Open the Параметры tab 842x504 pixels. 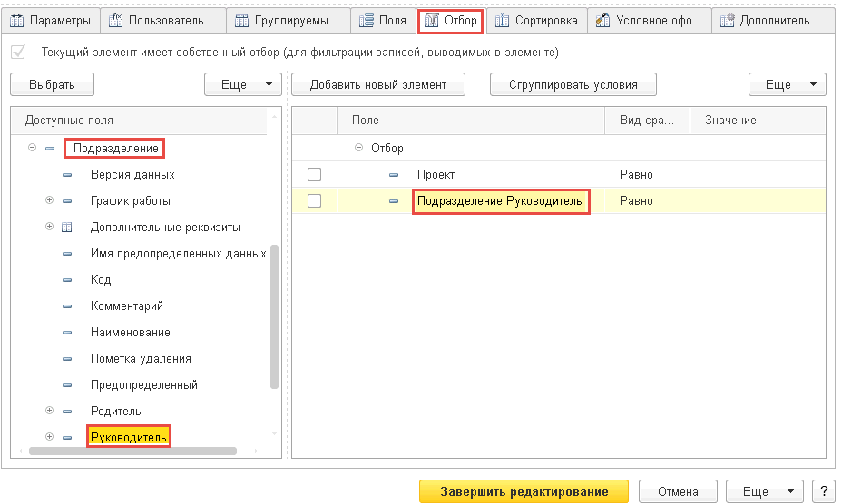(x=51, y=21)
